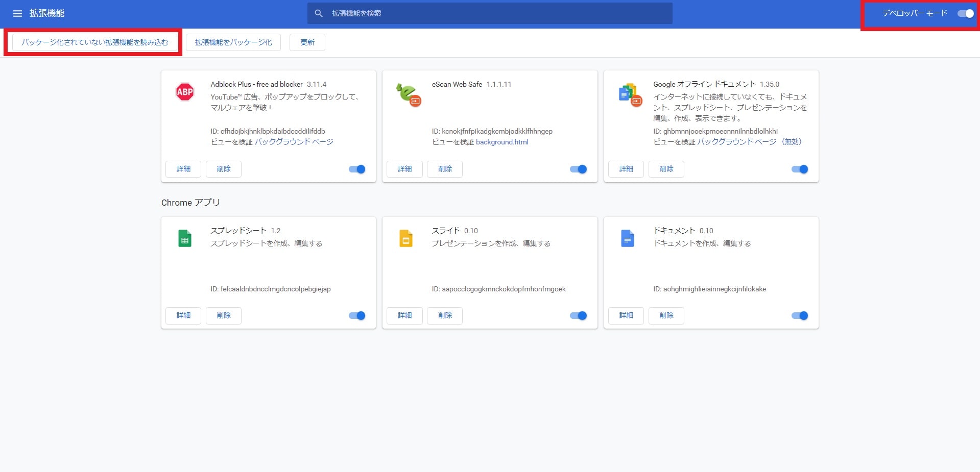980x472 pixels.
Task: Open 詳細 for スライド app
Action: (404, 315)
